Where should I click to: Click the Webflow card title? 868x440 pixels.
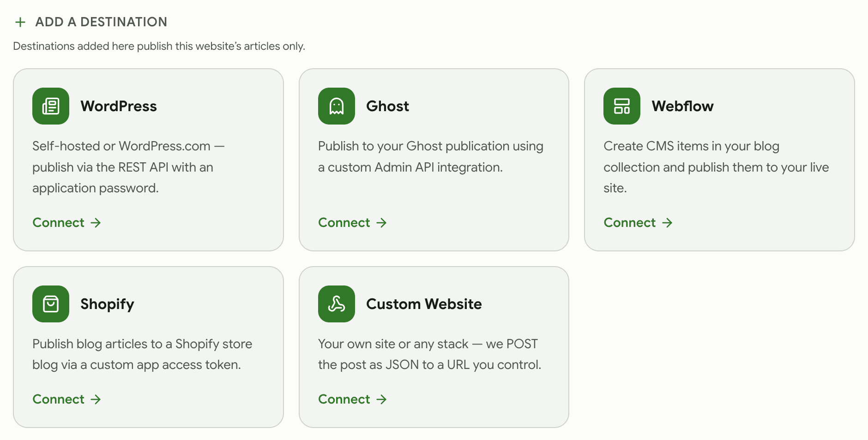pos(682,107)
